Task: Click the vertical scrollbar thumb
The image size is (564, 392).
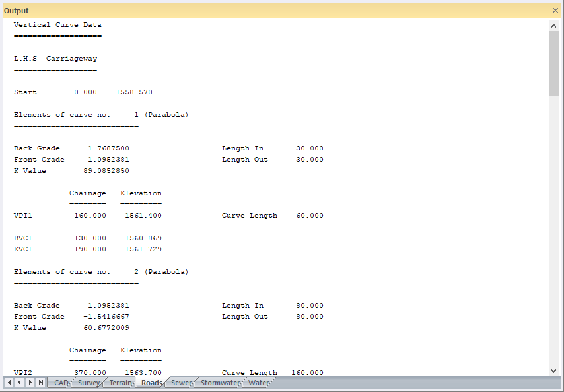Action: pyautogui.click(x=553, y=63)
